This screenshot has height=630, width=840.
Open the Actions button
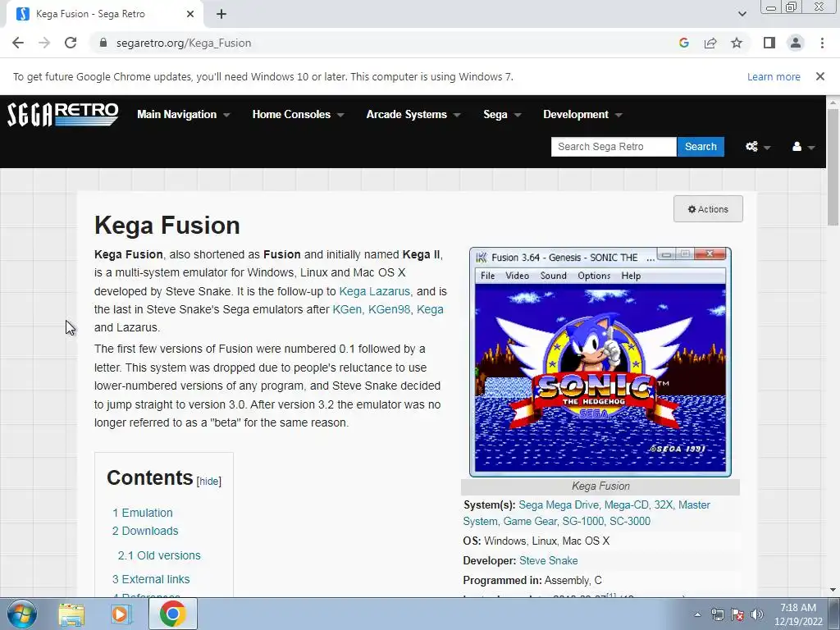[x=708, y=209]
